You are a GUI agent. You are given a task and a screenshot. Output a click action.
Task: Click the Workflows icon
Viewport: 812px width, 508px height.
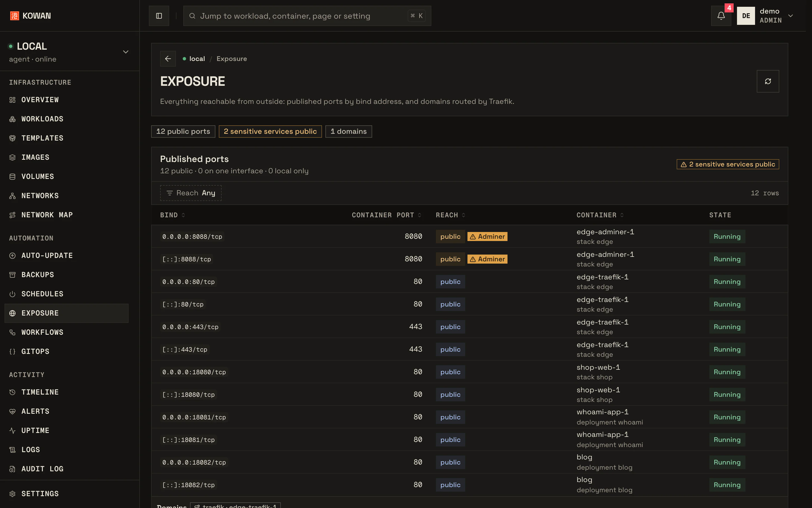[12, 332]
